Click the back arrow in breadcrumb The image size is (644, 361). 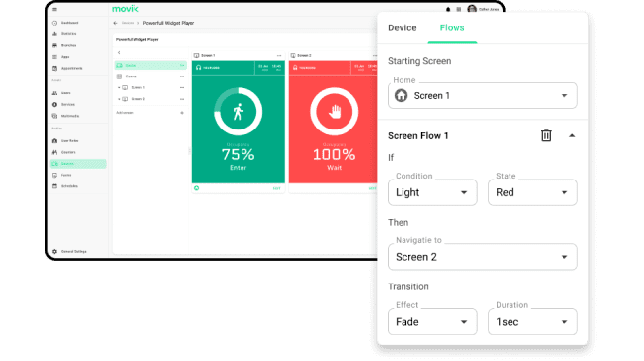pos(116,23)
